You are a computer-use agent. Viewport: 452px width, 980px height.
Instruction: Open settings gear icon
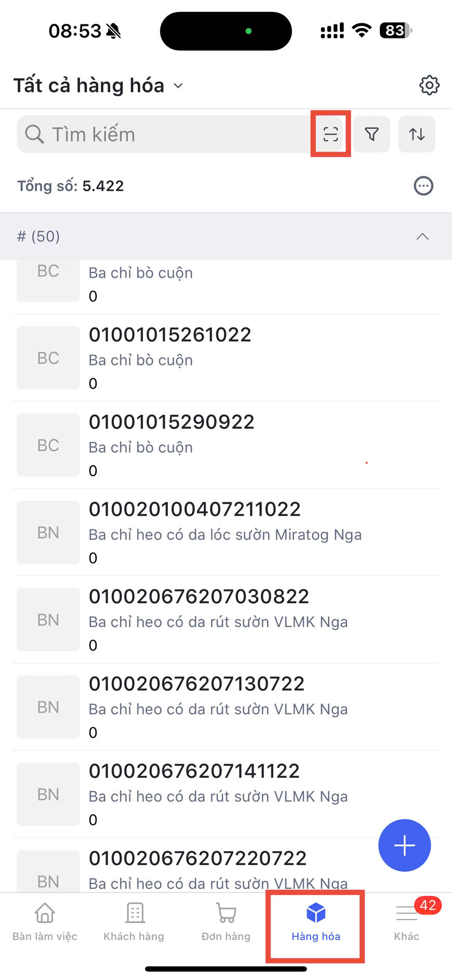tap(429, 85)
